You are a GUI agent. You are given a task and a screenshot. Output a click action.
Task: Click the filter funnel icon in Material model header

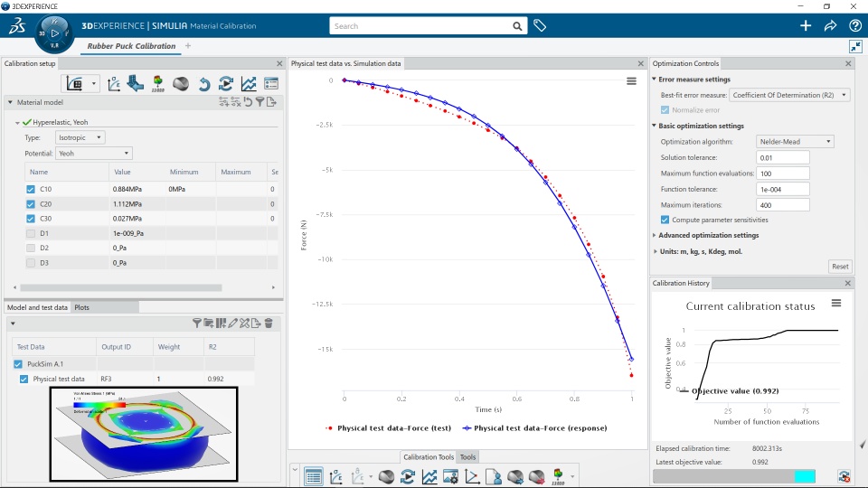tap(259, 102)
